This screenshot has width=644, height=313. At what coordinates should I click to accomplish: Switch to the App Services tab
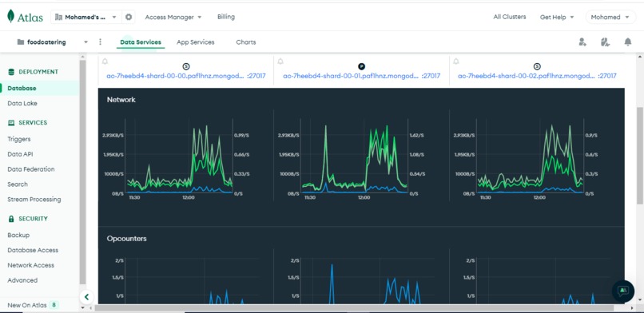pos(196,42)
